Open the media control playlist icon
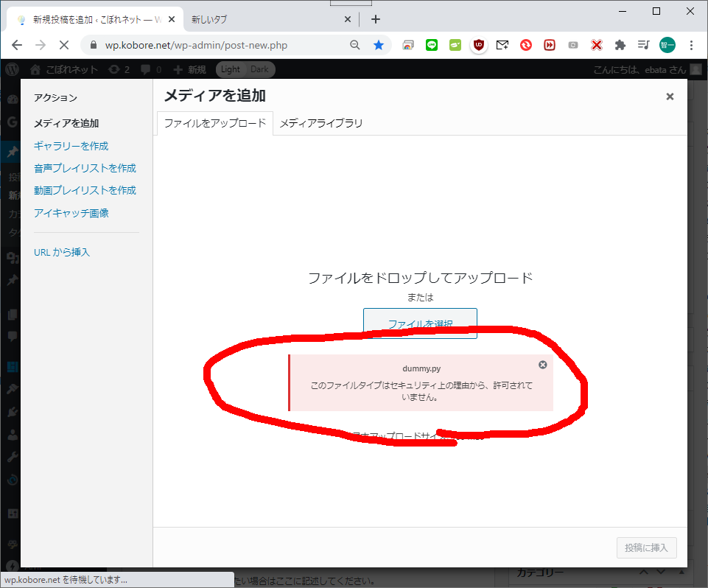This screenshot has height=588, width=708. point(643,45)
